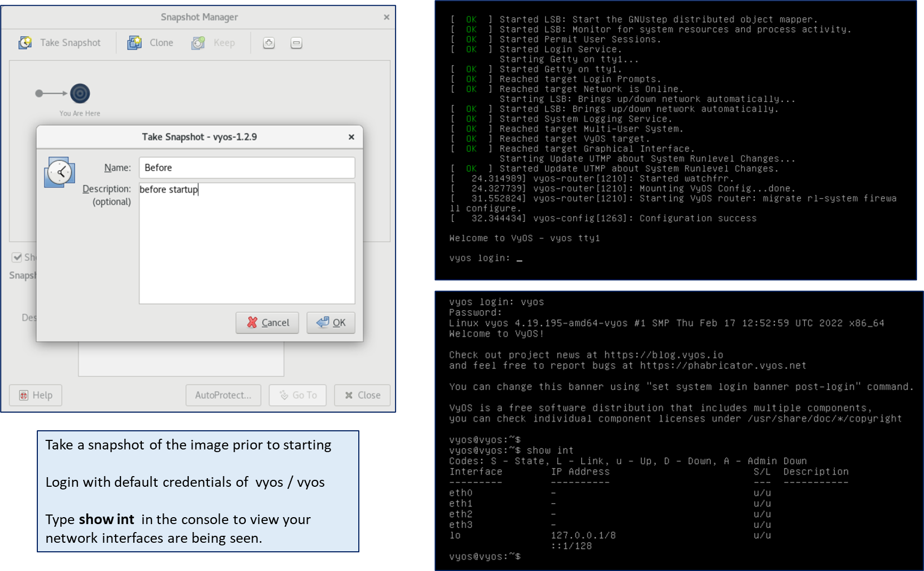Click the Name field containing Before

pos(246,167)
